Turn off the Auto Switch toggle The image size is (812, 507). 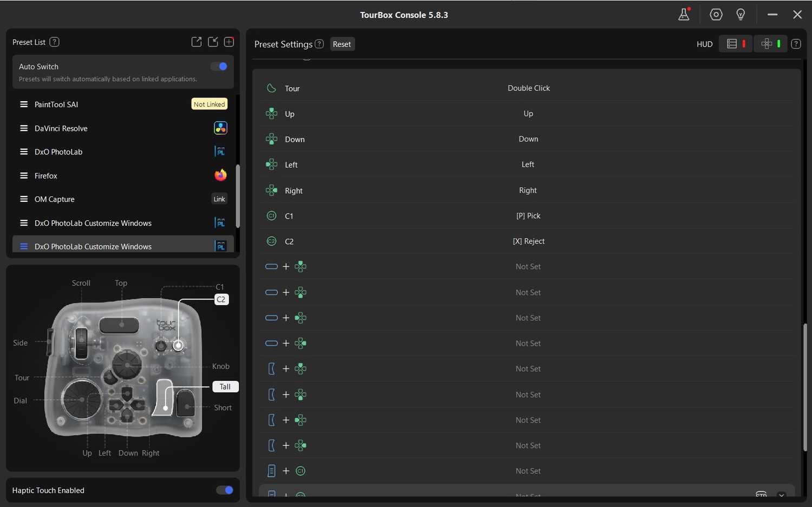click(219, 67)
